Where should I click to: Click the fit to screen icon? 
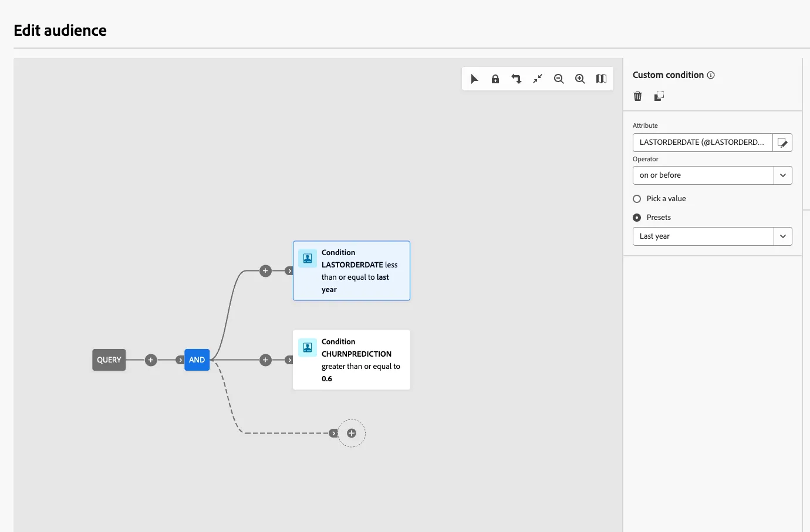pyautogui.click(x=538, y=79)
